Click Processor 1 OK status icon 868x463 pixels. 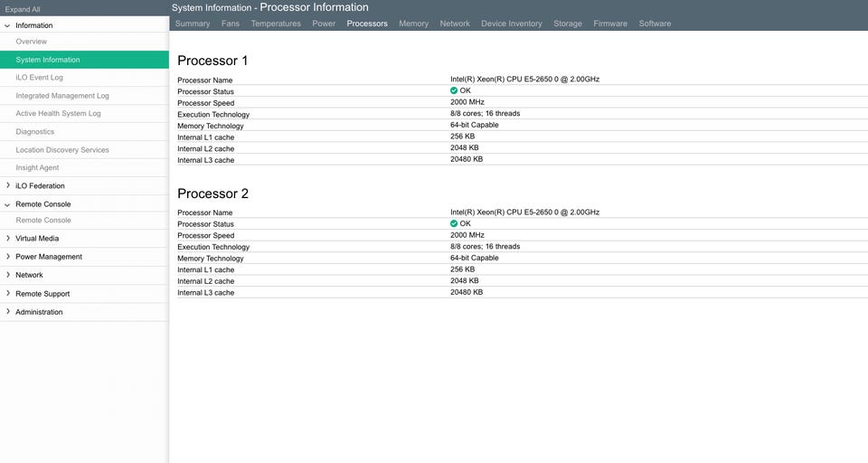point(454,90)
